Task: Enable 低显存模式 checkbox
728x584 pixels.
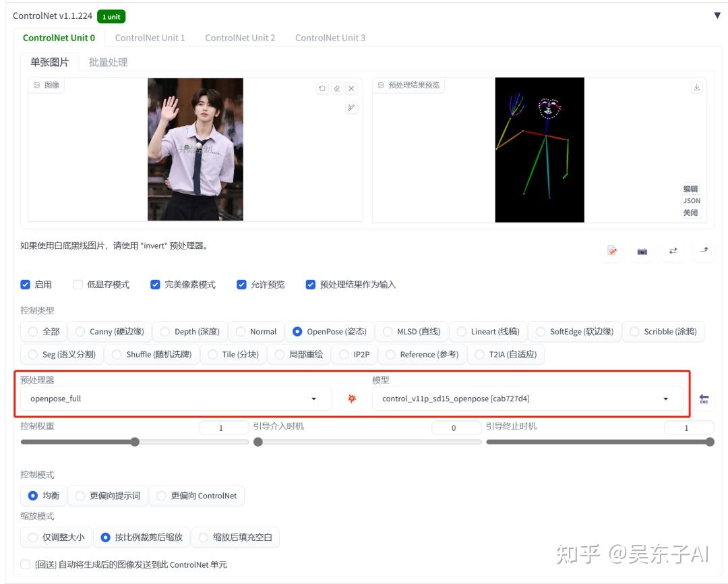Action: pyautogui.click(x=78, y=284)
